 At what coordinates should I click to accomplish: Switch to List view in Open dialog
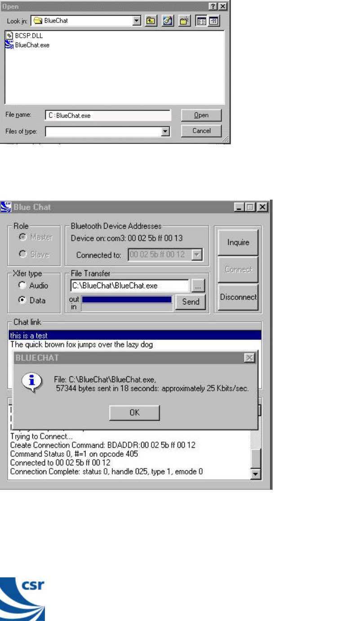pyautogui.click(x=202, y=21)
